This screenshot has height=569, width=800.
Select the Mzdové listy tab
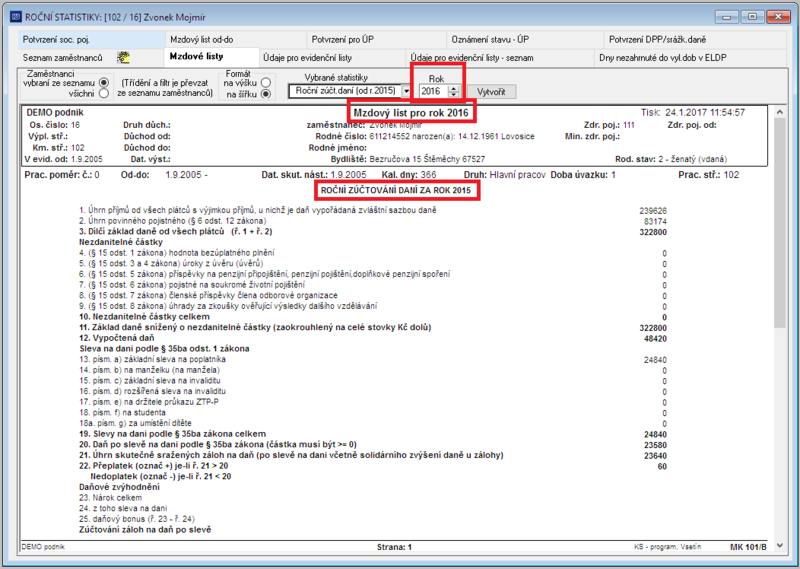point(212,57)
